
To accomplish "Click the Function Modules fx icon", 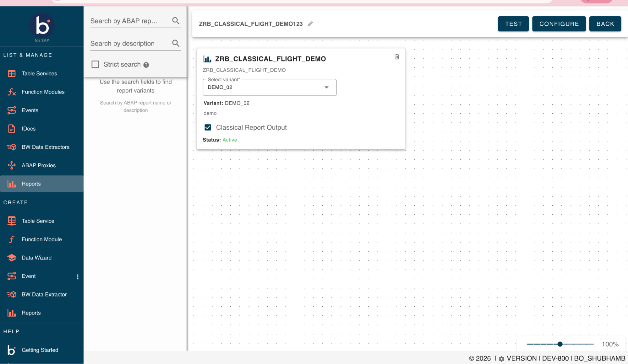I will pos(12,92).
